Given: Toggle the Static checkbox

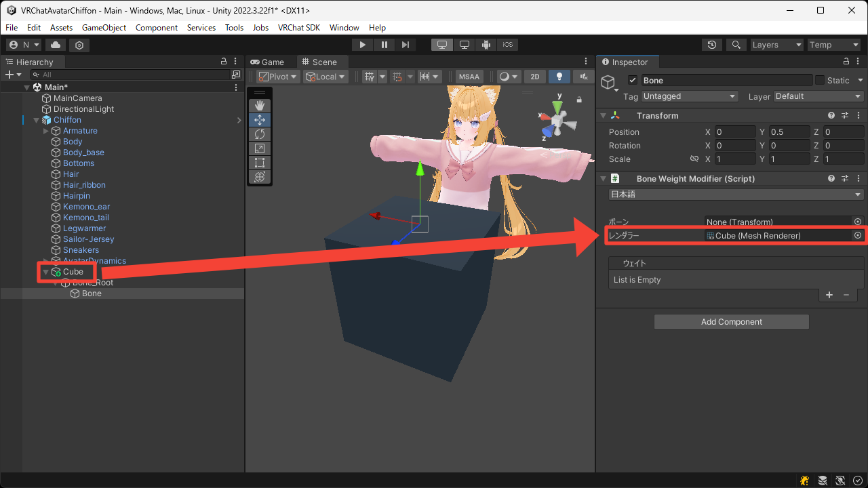Looking at the screenshot, I should (x=820, y=80).
